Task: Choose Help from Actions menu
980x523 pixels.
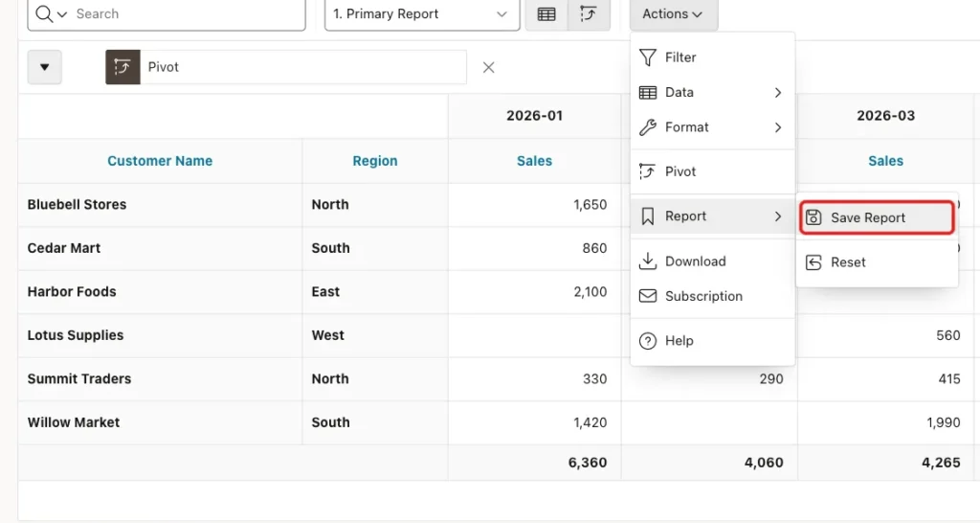Action: 712,341
